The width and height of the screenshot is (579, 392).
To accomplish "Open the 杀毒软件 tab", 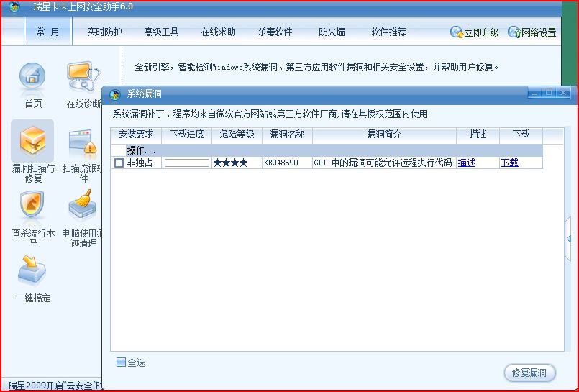I will click(275, 32).
